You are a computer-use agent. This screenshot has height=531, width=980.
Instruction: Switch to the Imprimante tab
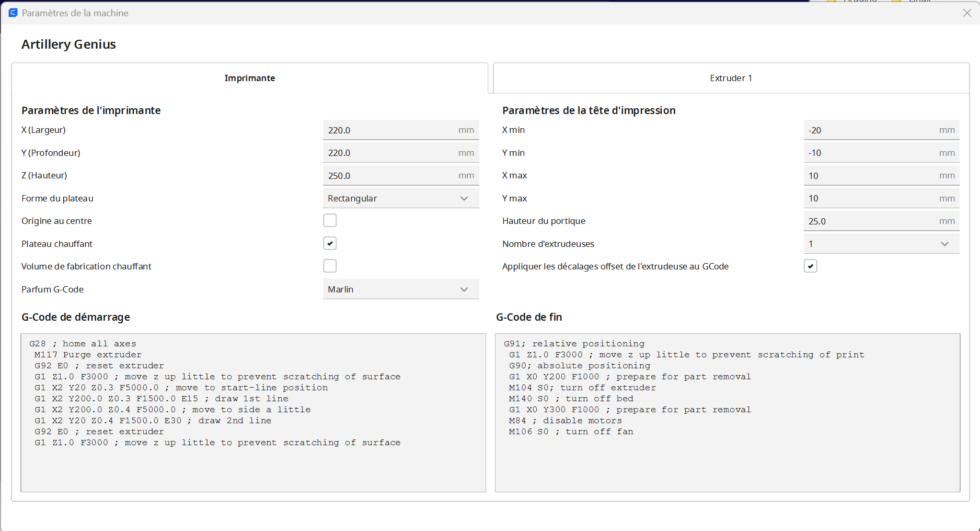point(250,78)
